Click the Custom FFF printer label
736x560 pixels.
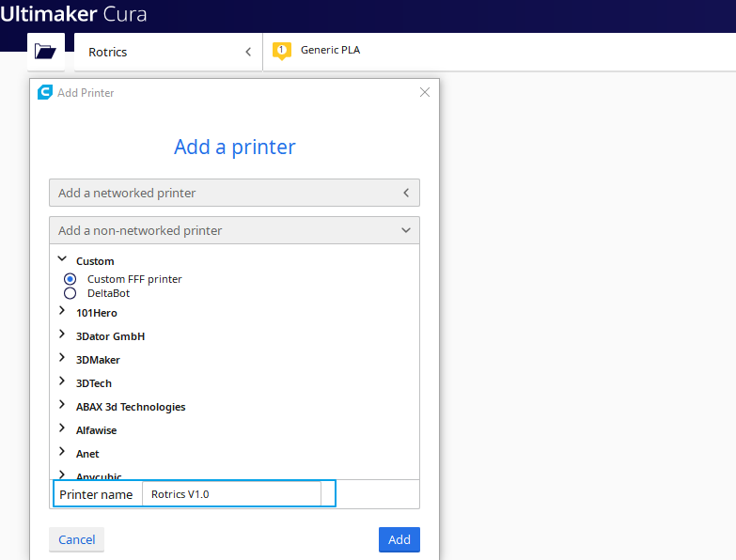click(x=134, y=279)
